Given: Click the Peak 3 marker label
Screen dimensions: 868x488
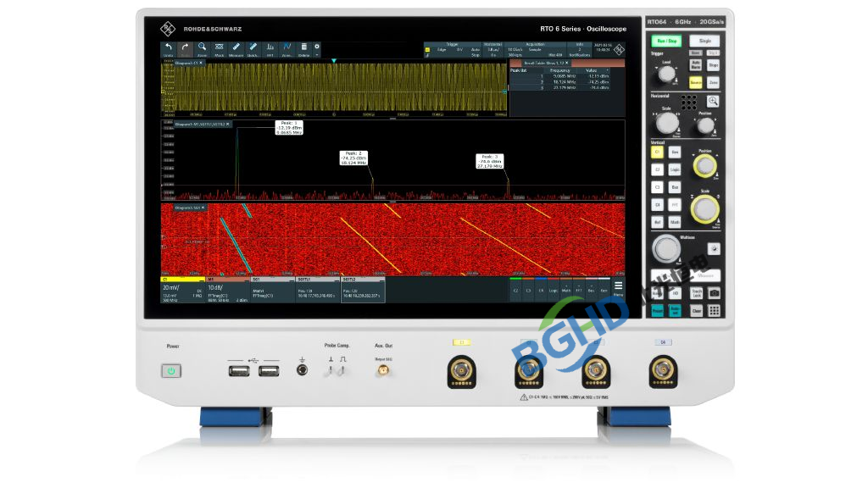Looking at the screenshot, I should 490,162.
